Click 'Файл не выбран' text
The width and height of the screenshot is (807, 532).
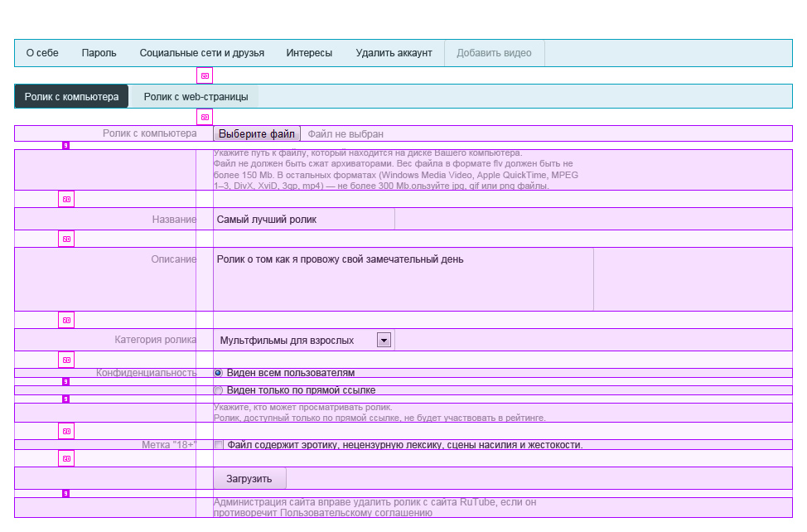click(346, 134)
